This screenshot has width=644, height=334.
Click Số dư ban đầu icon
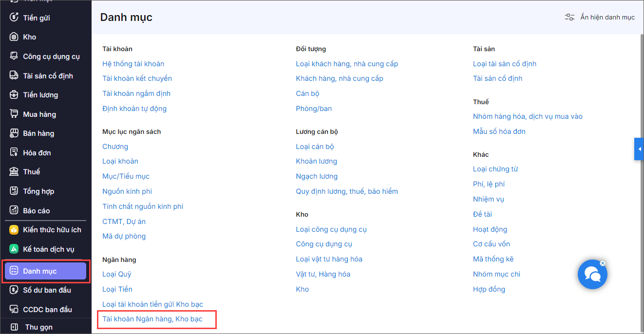tap(14, 290)
